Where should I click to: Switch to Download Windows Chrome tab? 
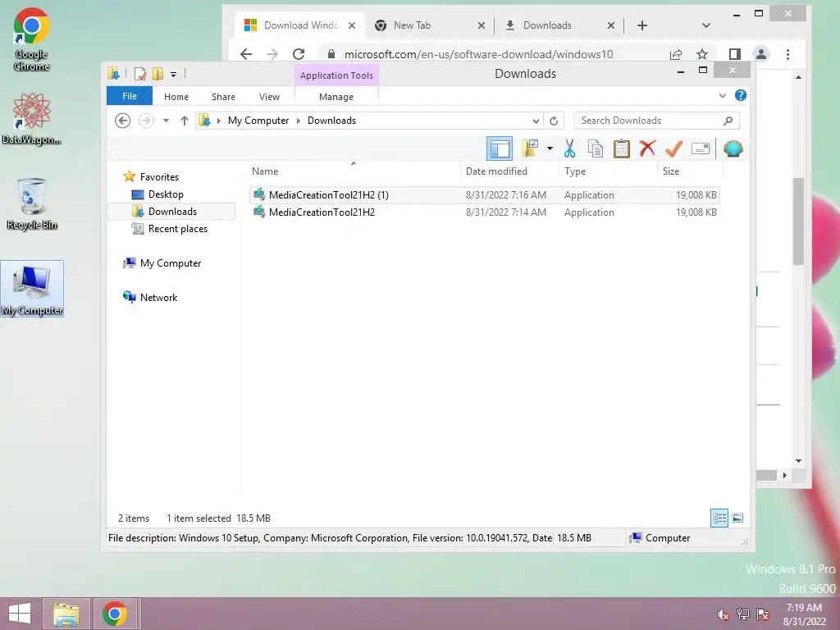click(x=300, y=25)
